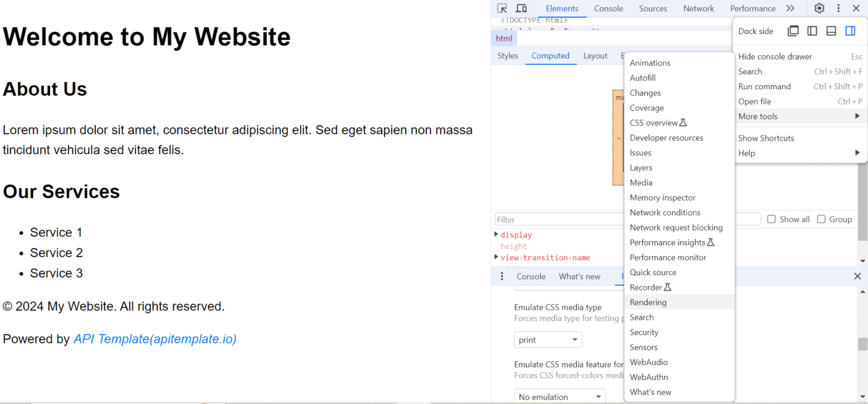Viewport: 868px width, 404px height.
Task: Open the customize DevTools three-dot menu
Action: point(838,8)
